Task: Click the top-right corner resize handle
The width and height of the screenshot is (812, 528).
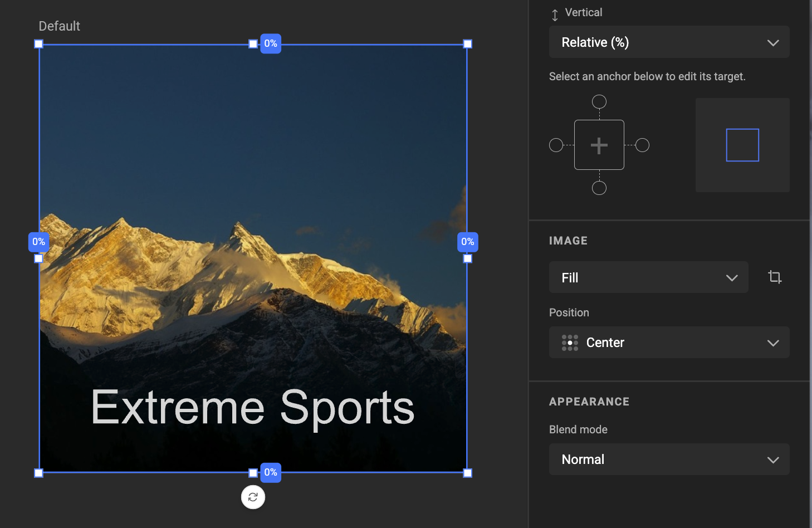Action: click(468, 44)
